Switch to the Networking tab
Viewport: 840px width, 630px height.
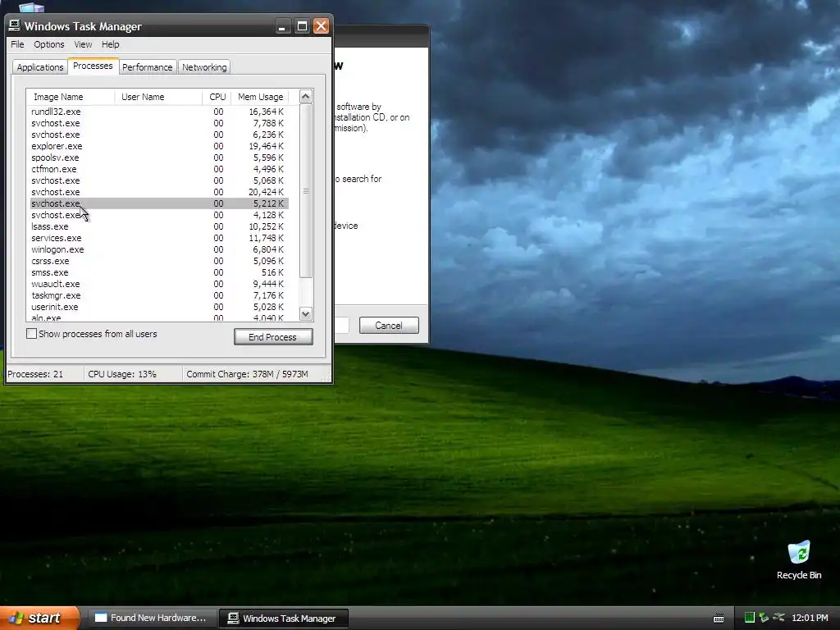pyautogui.click(x=204, y=67)
